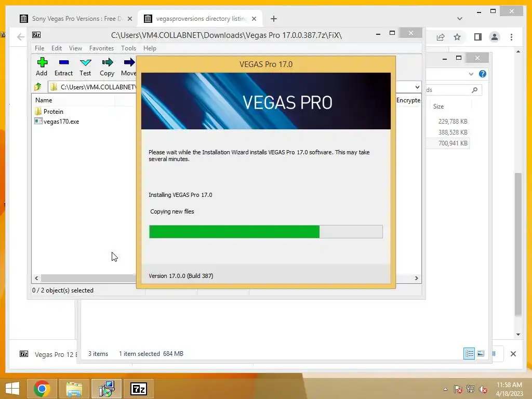This screenshot has width=532, height=399.
Task: Click the installer progress bar
Action: [x=265, y=232]
